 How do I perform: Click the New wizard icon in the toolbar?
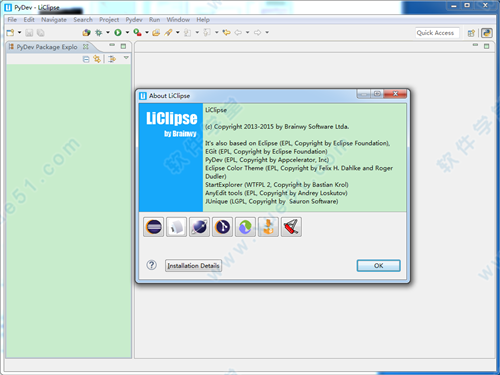(10, 32)
